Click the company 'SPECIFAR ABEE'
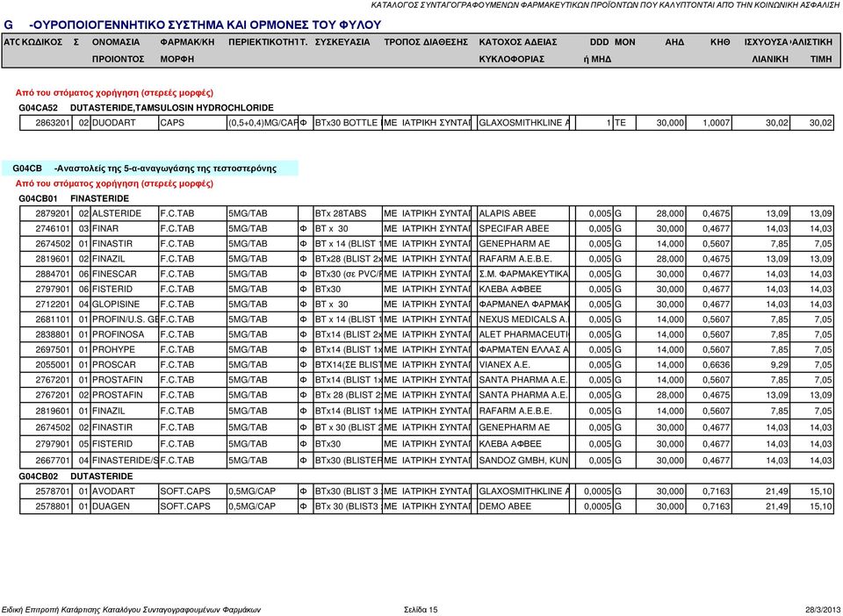This screenshot has height=616, width=843. pos(514,229)
